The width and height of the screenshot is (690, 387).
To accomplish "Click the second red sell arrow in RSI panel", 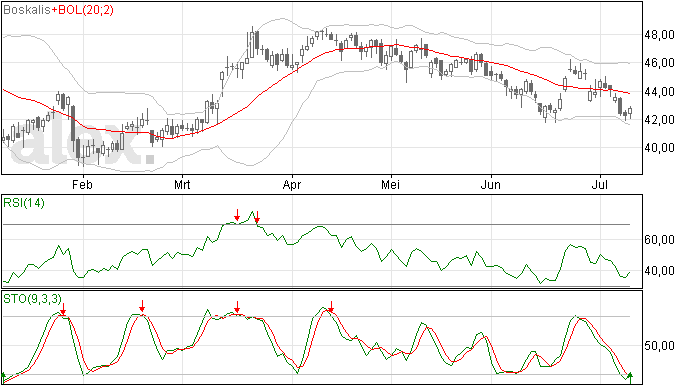I will (257, 217).
